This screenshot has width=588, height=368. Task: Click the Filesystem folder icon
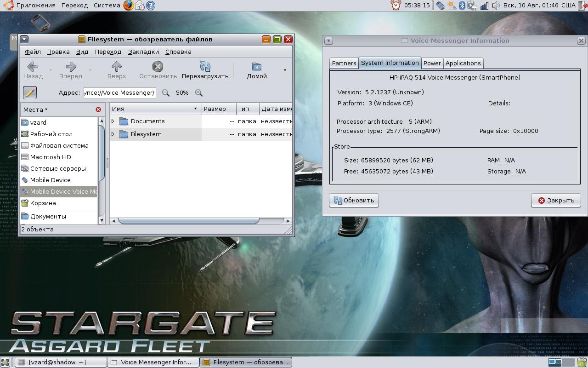click(123, 134)
